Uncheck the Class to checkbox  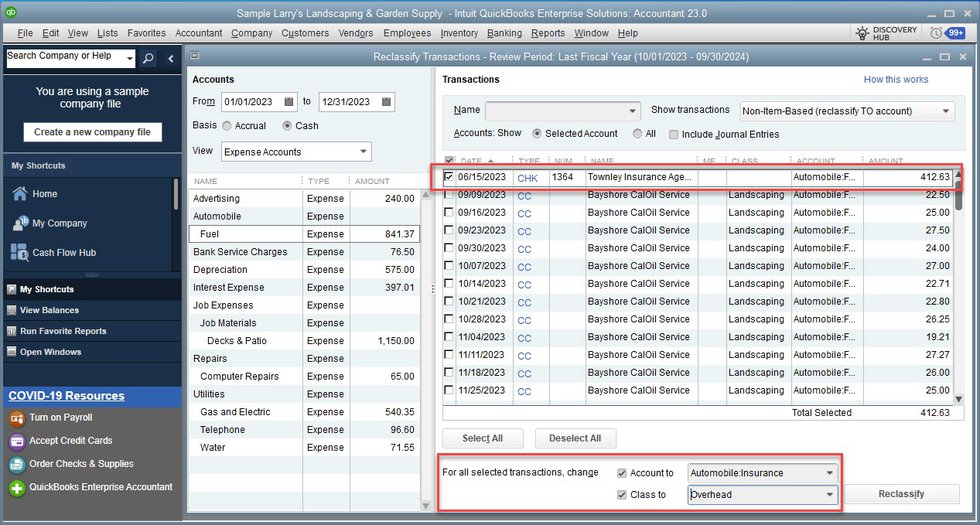(x=623, y=494)
